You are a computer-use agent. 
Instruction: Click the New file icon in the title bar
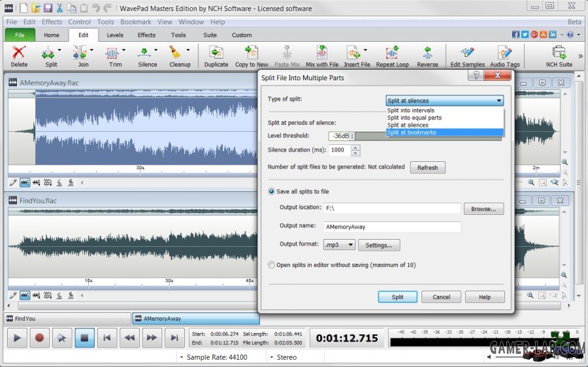tap(24, 8)
